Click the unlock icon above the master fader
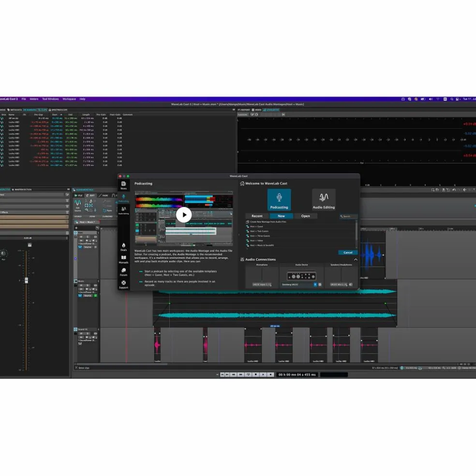This screenshot has height=476, width=476. pos(30,245)
